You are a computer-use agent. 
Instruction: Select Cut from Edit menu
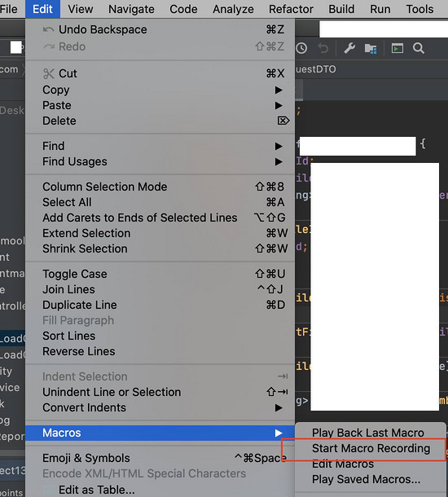coord(160,73)
